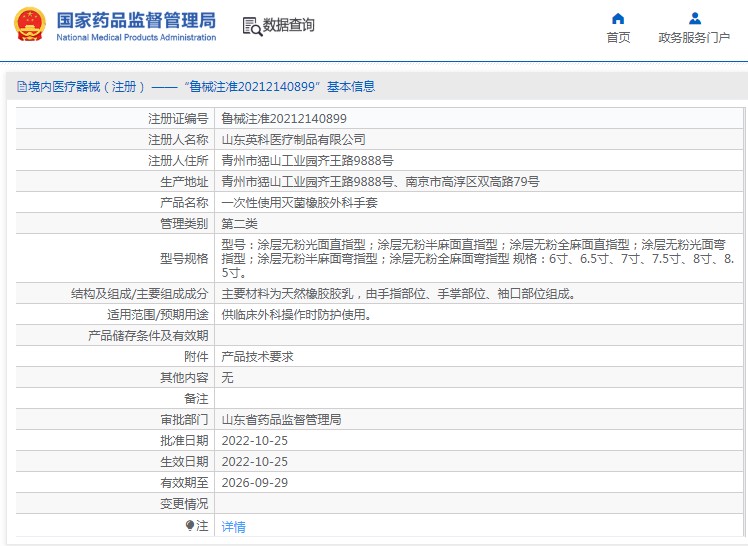Click the lightbulb icon beside 注

(189, 525)
